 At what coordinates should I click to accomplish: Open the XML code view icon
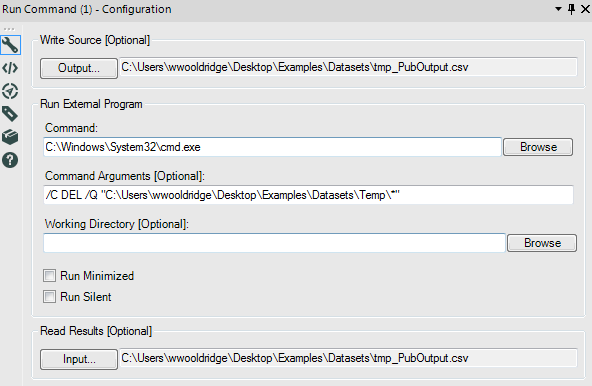(x=10, y=68)
